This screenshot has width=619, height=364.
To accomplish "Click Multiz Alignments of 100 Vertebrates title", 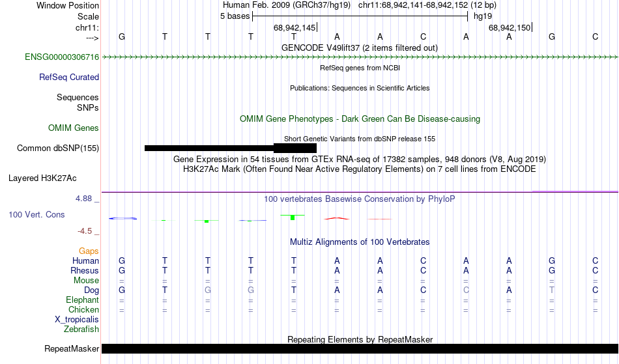I will 360,242.
